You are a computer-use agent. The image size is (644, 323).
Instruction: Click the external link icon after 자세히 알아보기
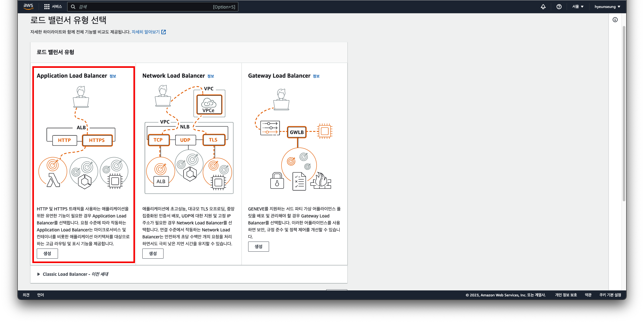coord(164,32)
